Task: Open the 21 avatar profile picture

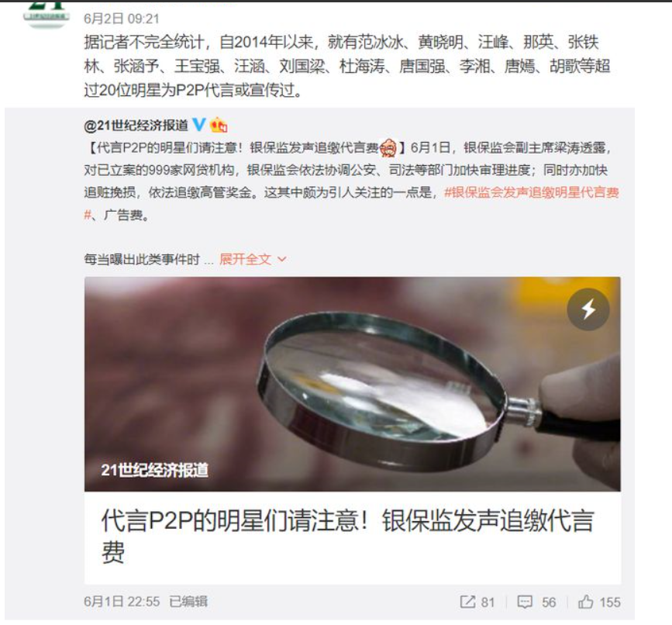Action: click(x=47, y=13)
